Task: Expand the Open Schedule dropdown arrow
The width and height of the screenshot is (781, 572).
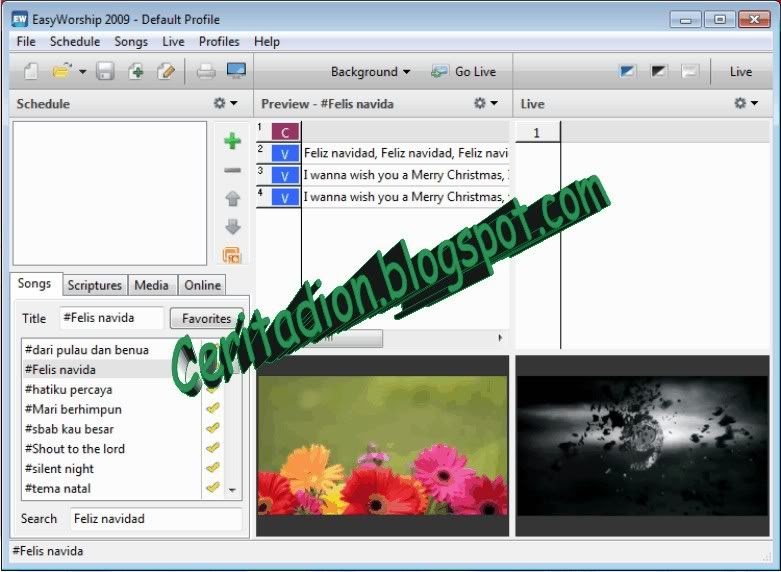Action: click(x=83, y=72)
